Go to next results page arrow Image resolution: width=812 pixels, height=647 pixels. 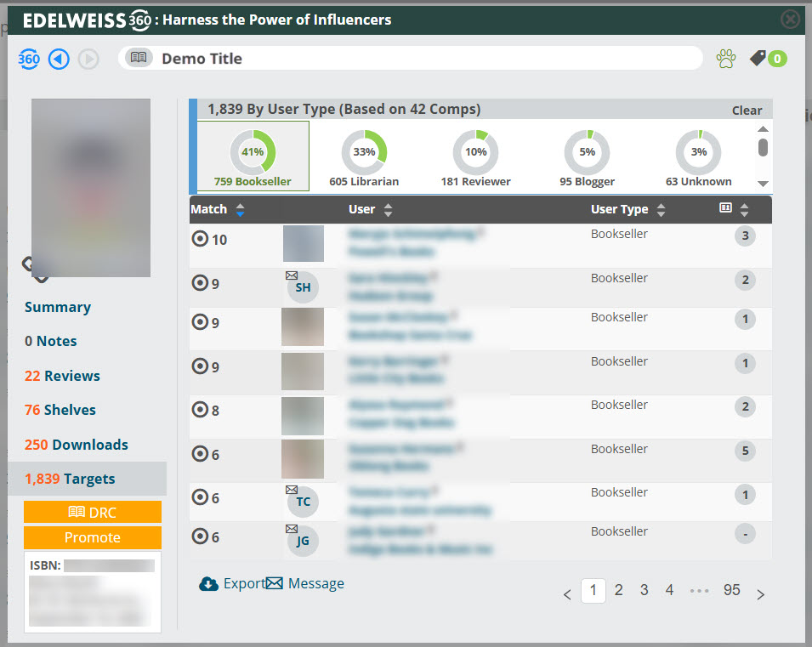760,594
